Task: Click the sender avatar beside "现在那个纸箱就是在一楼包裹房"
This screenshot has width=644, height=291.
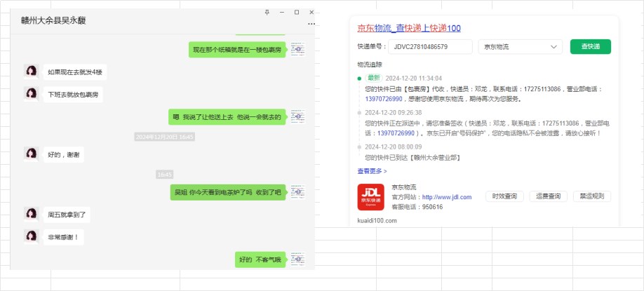Action: click(x=297, y=49)
